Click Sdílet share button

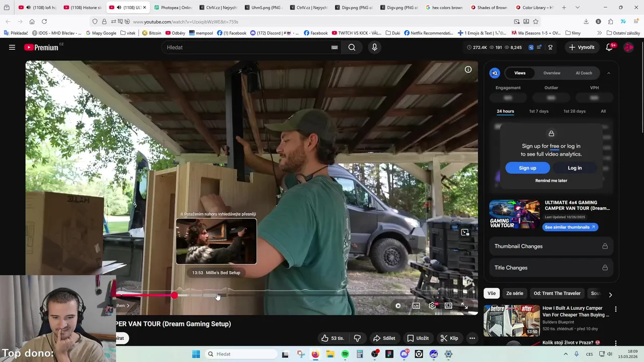click(384, 338)
